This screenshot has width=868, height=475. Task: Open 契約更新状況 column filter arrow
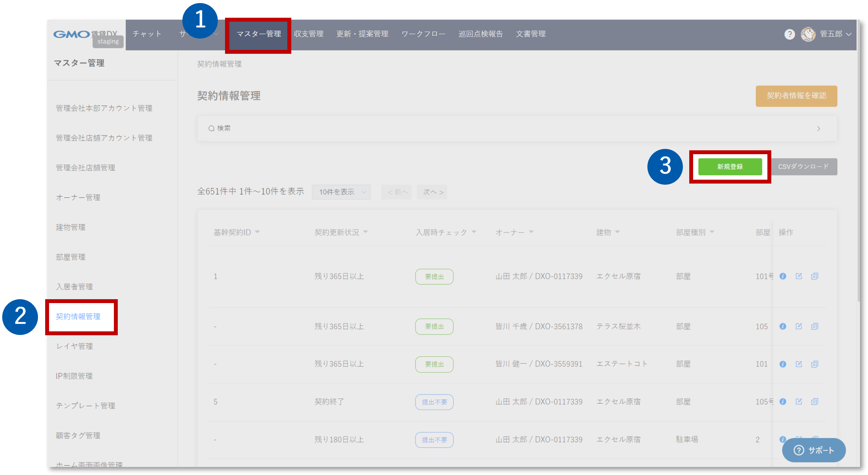pyautogui.click(x=365, y=232)
